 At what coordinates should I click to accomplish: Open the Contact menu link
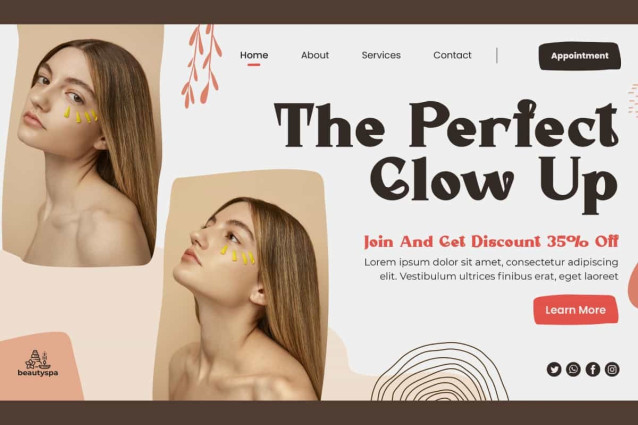[452, 55]
